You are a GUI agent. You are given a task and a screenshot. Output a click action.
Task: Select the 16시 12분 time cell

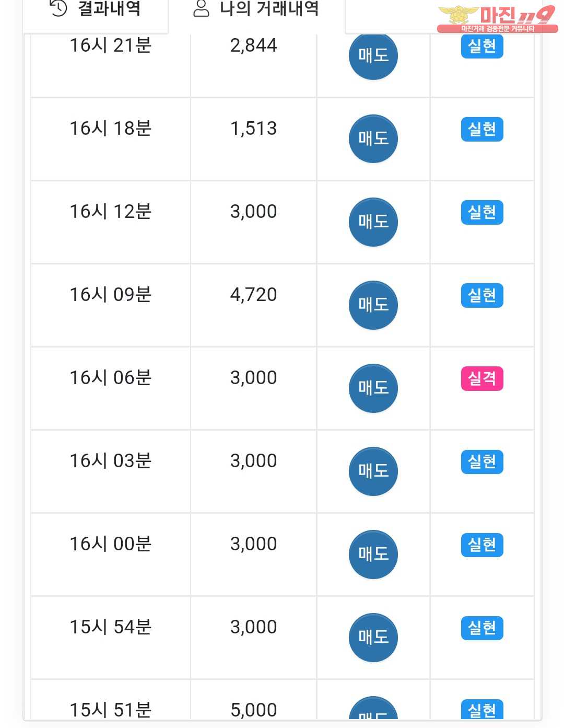(x=111, y=222)
